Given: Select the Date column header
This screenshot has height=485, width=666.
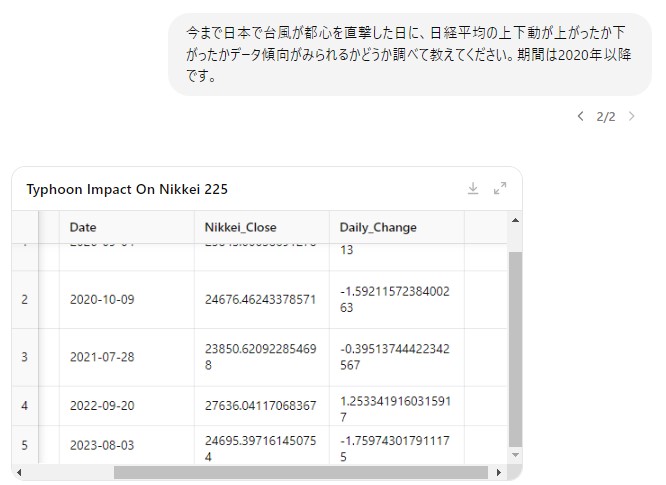Looking at the screenshot, I should tap(83, 227).
